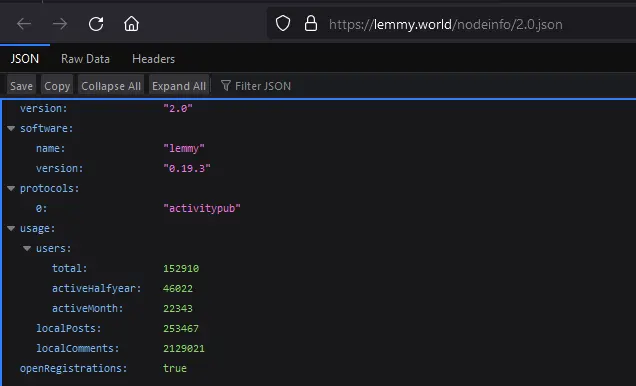636x386 pixels.
Task: Click the protocols 0: index label
Action: pyautogui.click(x=41, y=208)
